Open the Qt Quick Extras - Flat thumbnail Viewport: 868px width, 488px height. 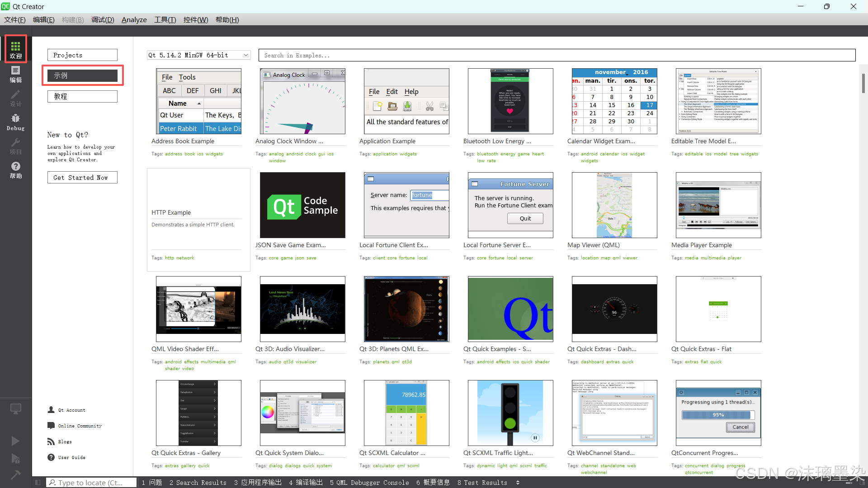[718, 309]
